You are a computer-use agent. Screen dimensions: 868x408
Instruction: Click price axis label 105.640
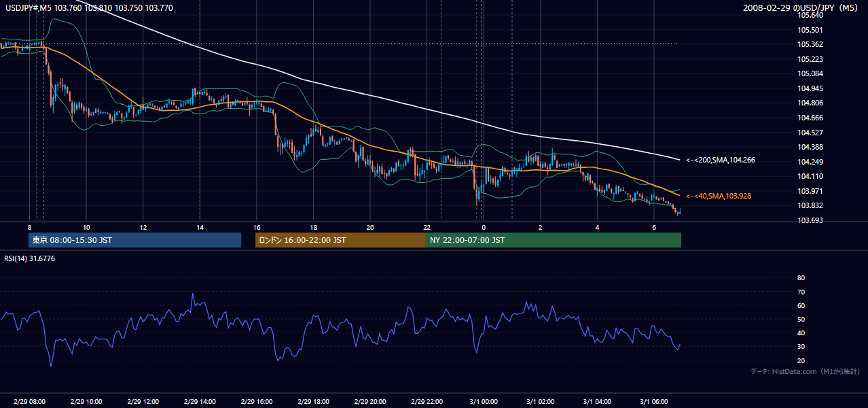click(810, 15)
